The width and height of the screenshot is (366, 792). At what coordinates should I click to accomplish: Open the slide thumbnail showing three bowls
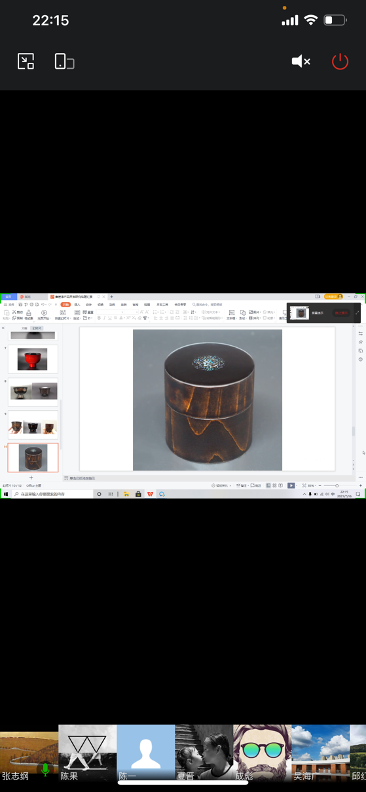click(33, 425)
